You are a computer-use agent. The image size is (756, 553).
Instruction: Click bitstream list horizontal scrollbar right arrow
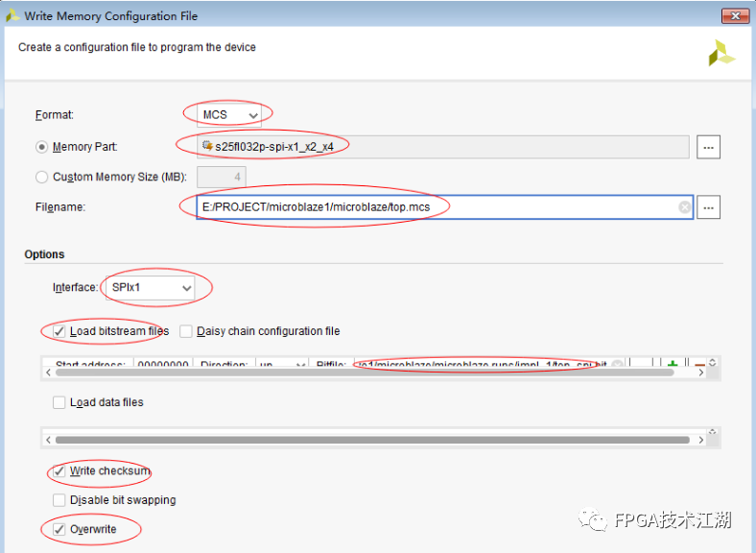coord(701,373)
